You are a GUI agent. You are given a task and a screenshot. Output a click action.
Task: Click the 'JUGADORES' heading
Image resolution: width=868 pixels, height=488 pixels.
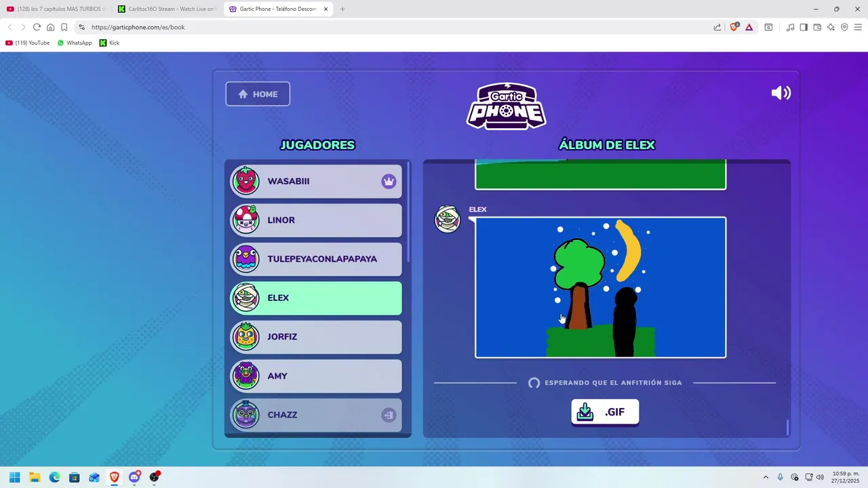(x=317, y=145)
